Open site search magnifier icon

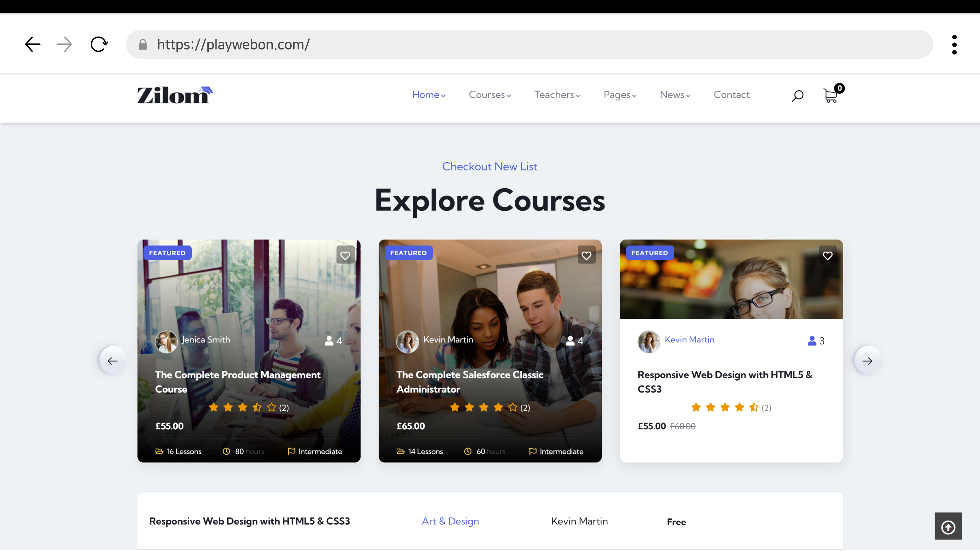[x=797, y=95]
